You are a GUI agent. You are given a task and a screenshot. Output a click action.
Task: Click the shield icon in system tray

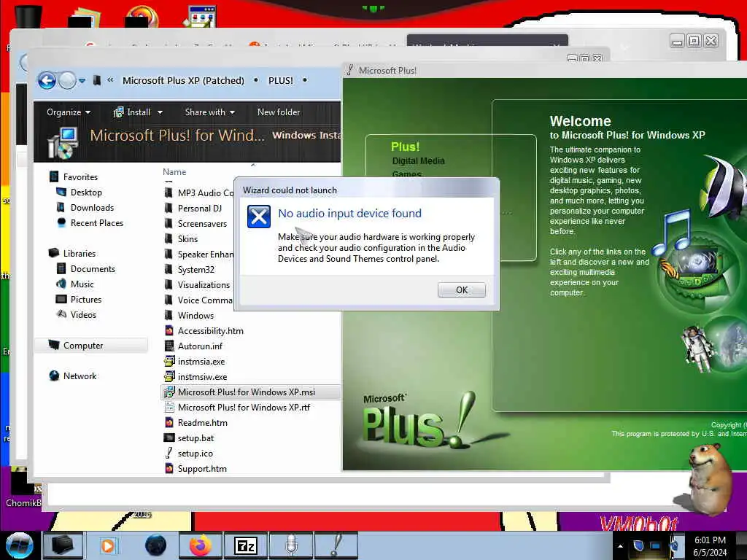tap(638, 545)
